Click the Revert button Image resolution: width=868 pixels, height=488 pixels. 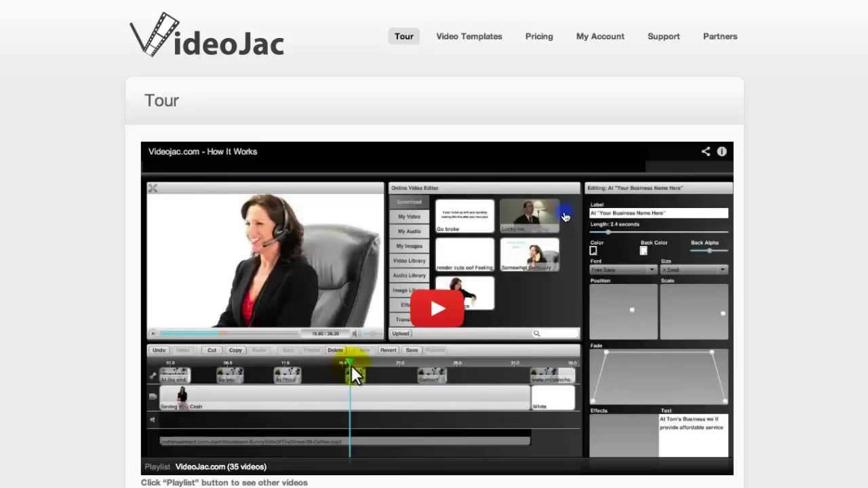click(388, 350)
